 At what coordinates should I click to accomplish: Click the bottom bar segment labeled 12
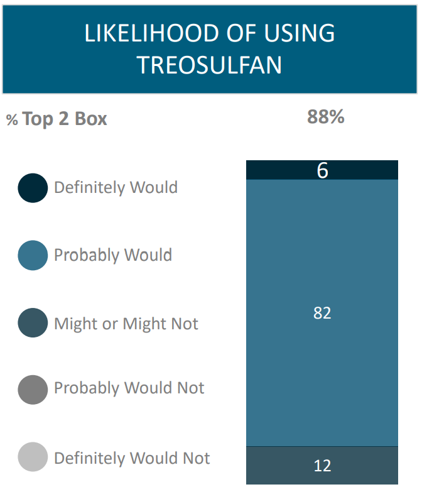322,466
